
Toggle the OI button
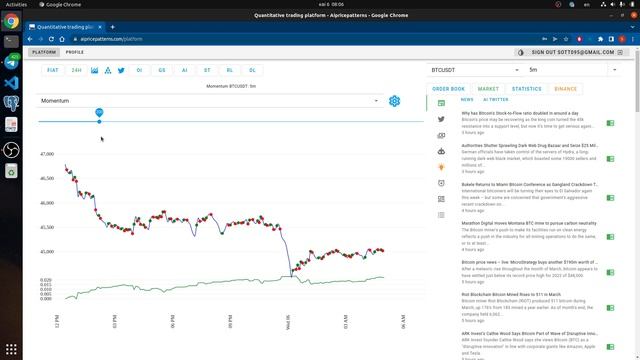(140, 70)
